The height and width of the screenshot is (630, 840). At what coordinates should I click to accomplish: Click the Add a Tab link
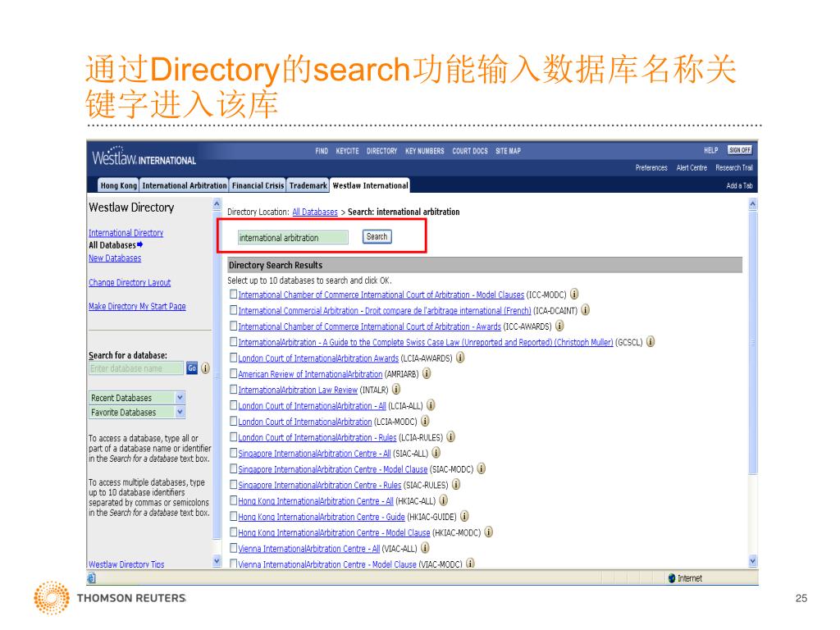coord(739,186)
